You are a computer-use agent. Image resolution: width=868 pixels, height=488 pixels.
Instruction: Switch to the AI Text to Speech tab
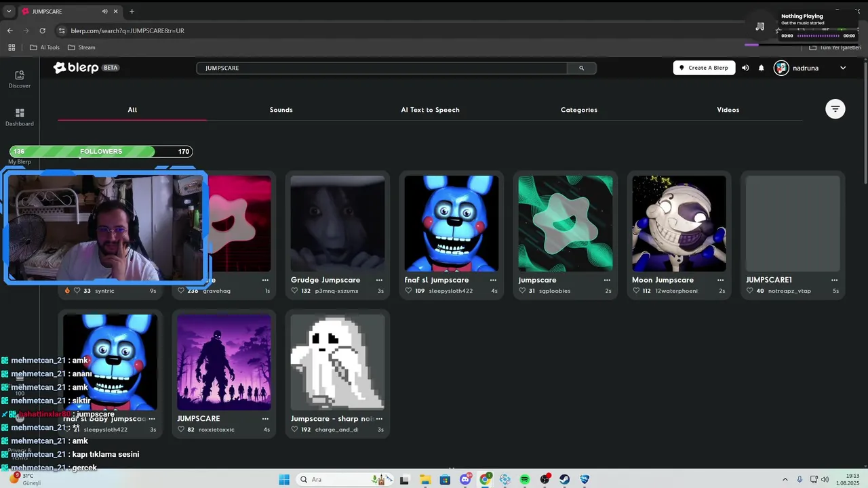pos(430,110)
